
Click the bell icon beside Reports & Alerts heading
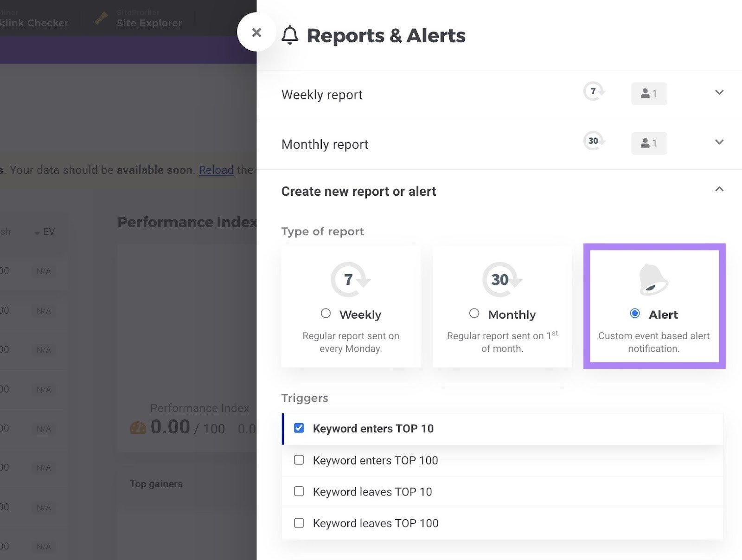tap(290, 35)
